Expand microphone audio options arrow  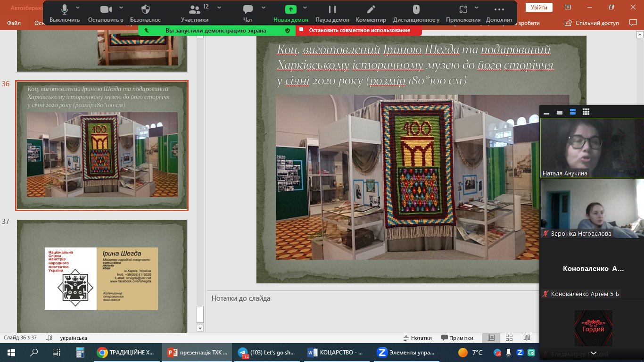[x=78, y=8]
